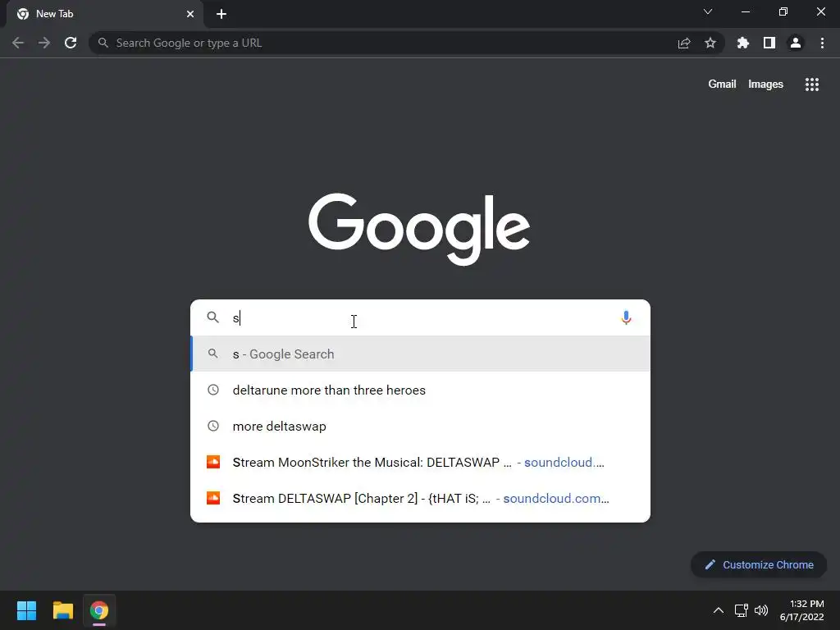This screenshot has height=630, width=840.
Task: Click the search box magnifier icon
Action: click(213, 317)
